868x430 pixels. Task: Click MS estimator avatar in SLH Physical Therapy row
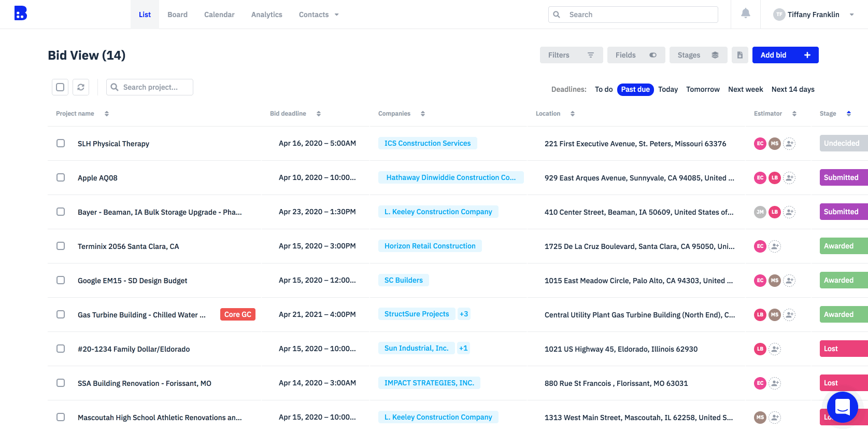pos(775,144)
